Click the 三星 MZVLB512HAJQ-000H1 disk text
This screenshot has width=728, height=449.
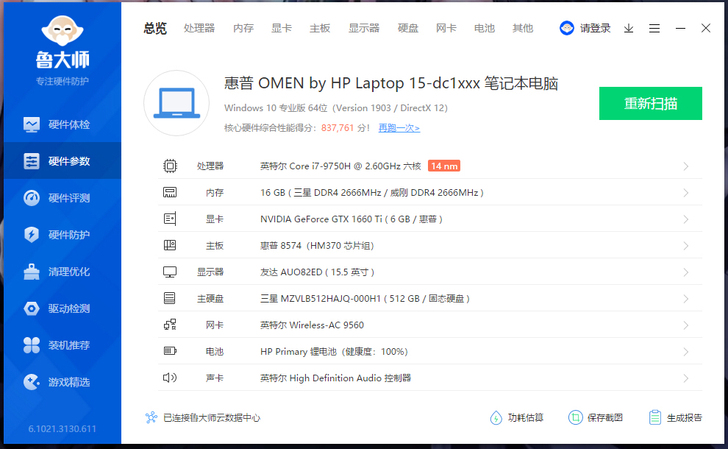tap(365, 299)
